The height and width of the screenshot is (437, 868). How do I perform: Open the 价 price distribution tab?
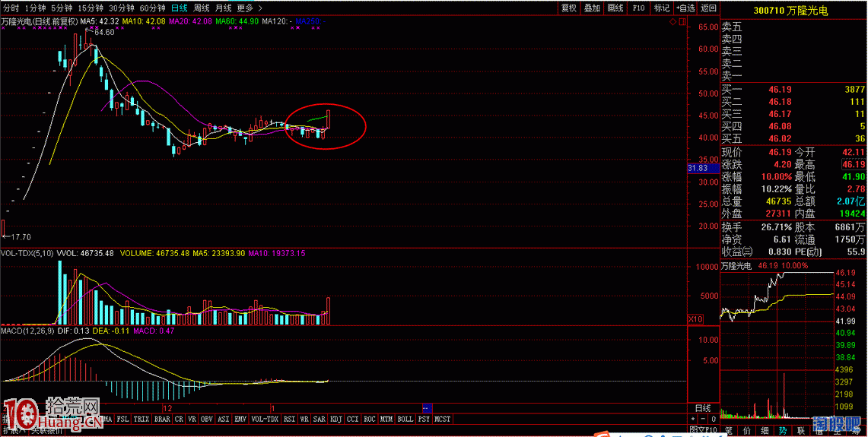(x=747, y=430)
